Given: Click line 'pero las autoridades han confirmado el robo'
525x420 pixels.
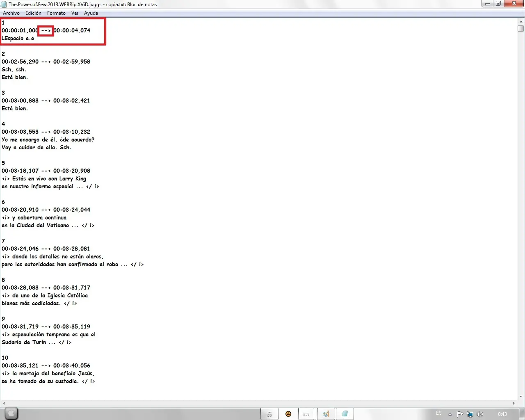Looking at the screenshot, I should (60, 265).
